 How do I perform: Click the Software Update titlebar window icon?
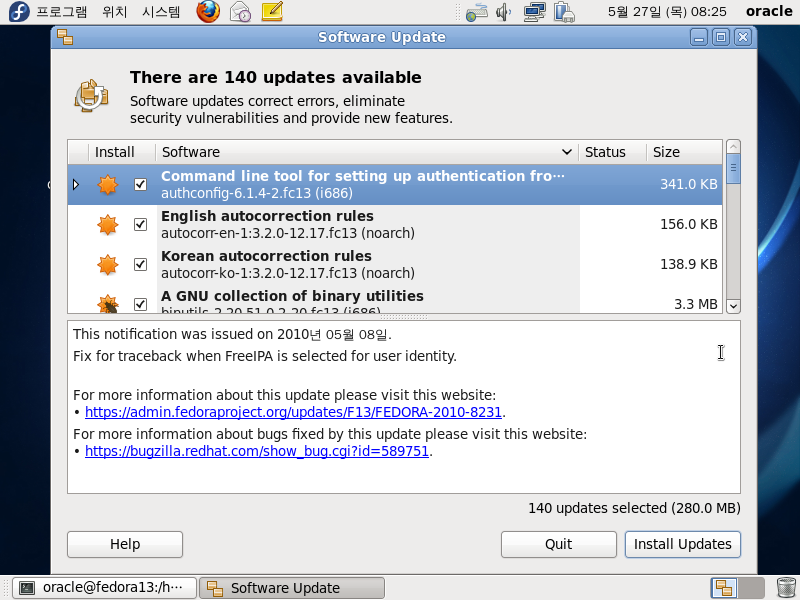(65, 37)
